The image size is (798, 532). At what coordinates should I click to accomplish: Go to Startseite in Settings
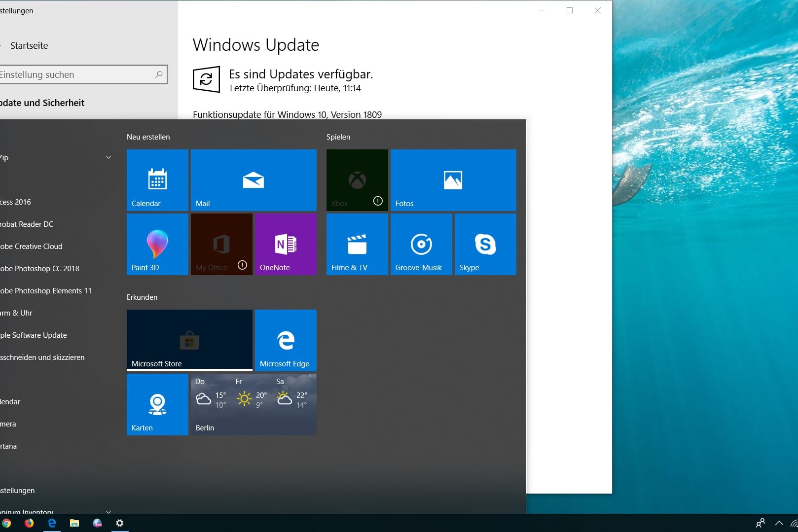point(29,45)
